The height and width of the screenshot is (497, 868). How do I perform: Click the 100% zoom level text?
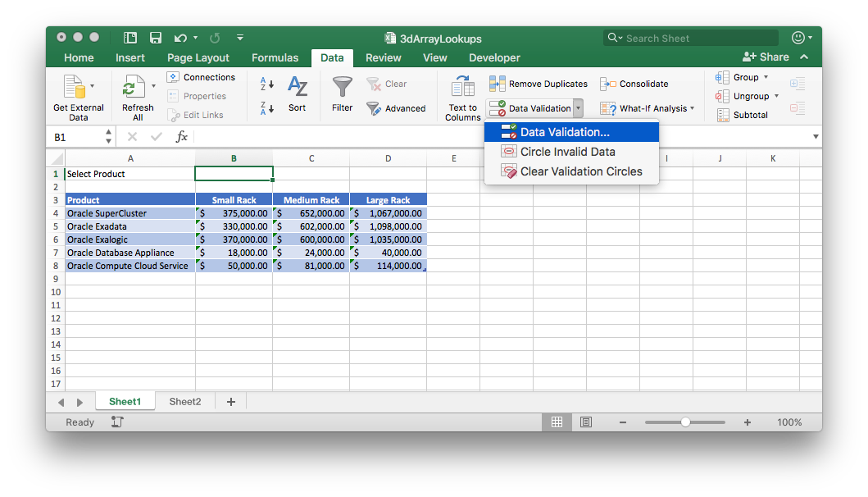pos(789,422)
